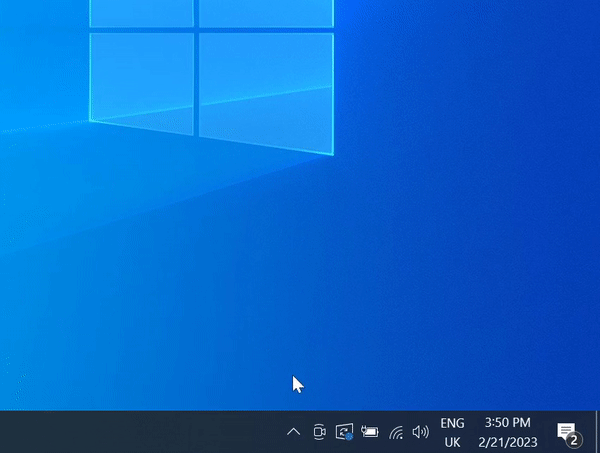The height and width of the screenshot is (453, 600).
Task: Switch input language ENG UK indicator
Action: [452, 432]
